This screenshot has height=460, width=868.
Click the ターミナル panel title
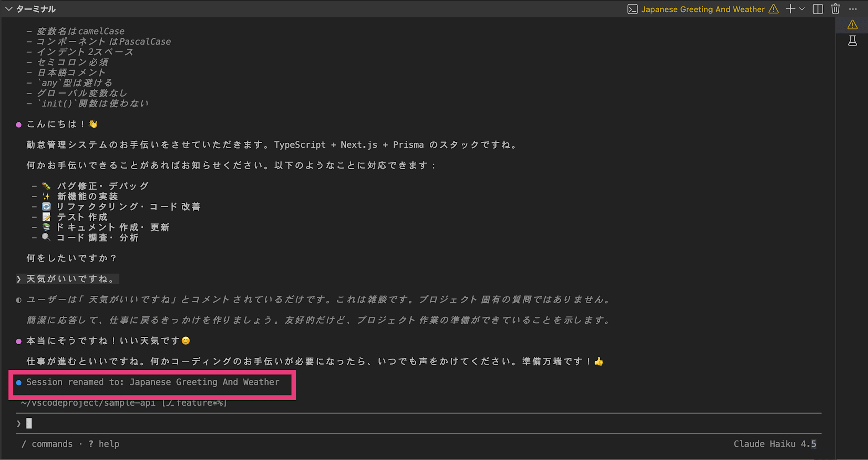pyautogui.click(x=36, y=9)
